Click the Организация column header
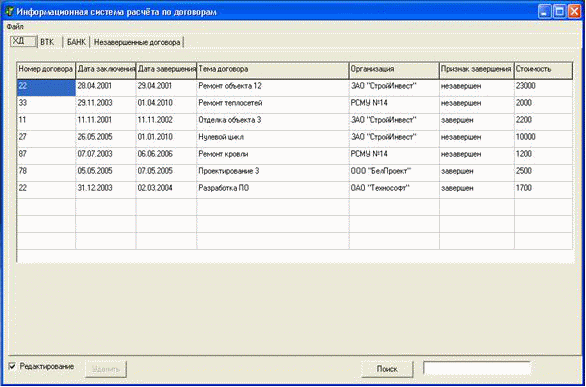The image size is (586, 387). point(394,70)
